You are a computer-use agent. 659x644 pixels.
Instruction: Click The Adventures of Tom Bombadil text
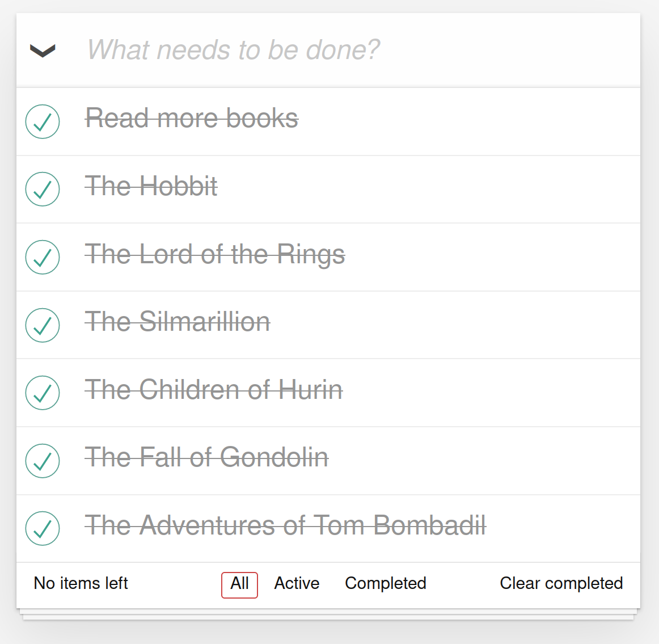click(286, 525)
